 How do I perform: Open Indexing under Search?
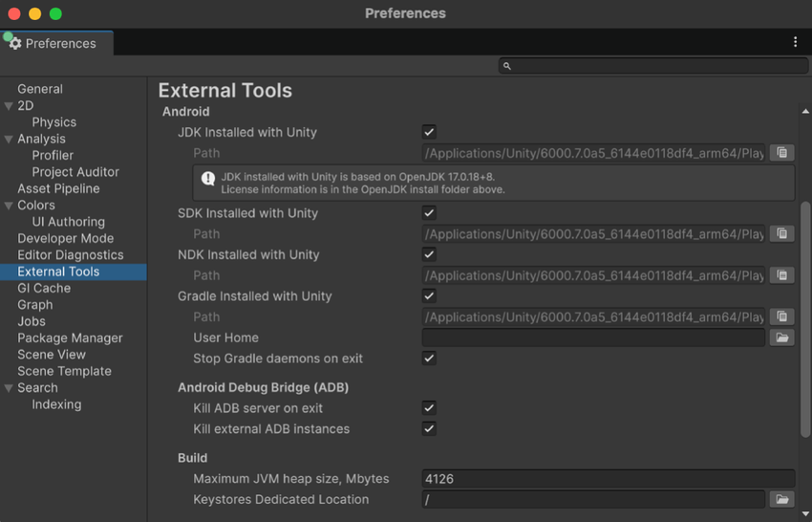pyautogui.click(x=56, y=404)
